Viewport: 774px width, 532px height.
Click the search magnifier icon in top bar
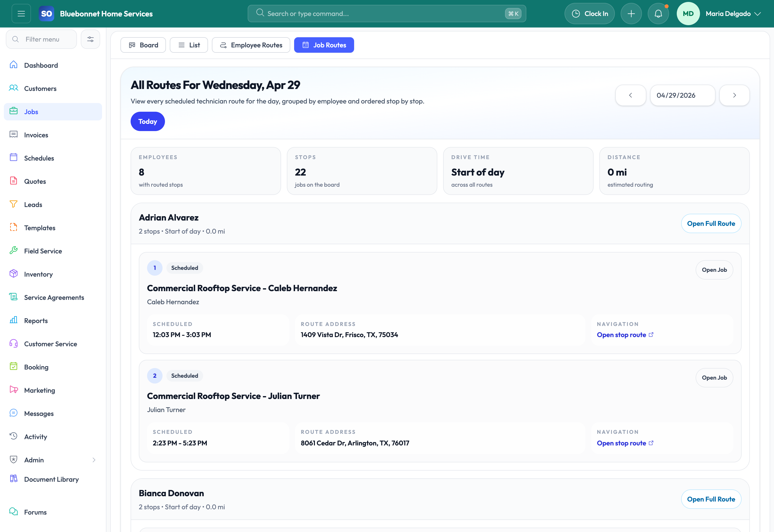point(260,13)
